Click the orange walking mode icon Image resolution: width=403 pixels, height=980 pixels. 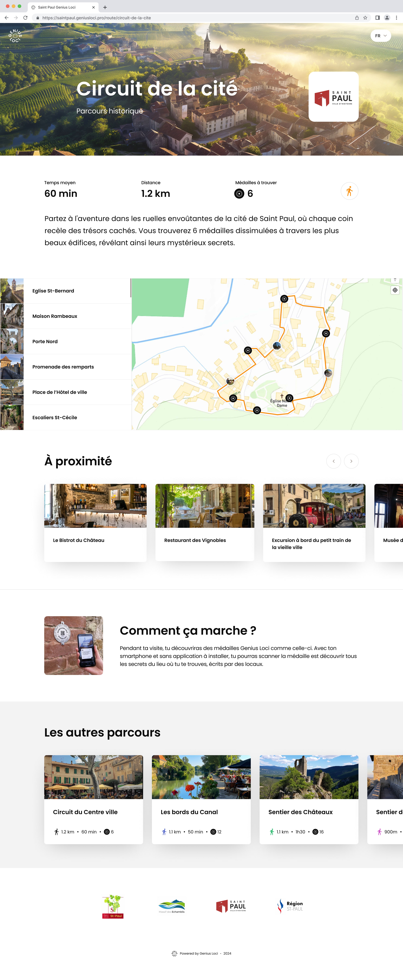[x=349, y=191]
